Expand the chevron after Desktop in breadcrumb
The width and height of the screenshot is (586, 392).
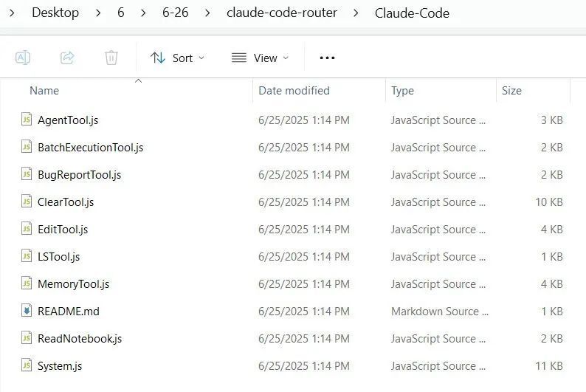click(97, 13)
